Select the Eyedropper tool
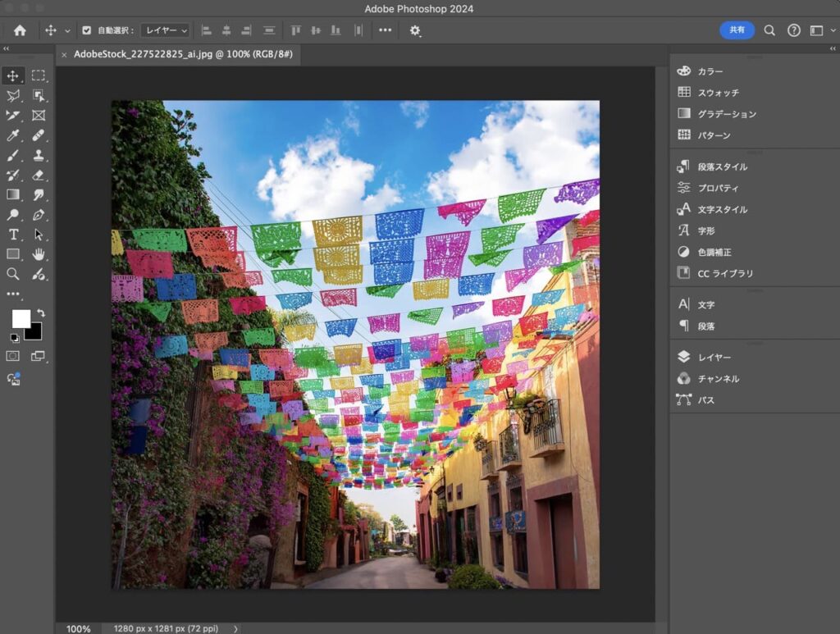The image size is (840, 634). click(x=13, y=135)
